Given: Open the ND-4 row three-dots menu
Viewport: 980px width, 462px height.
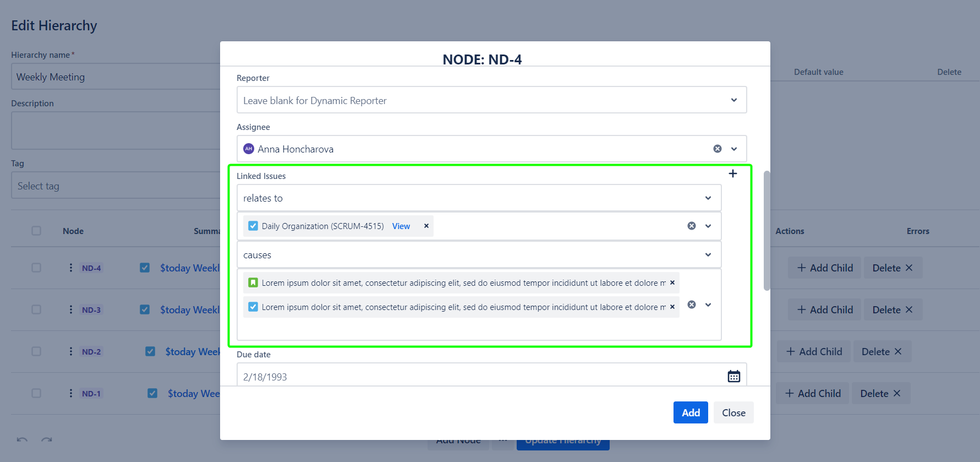Looking at the screenshot, I should click(70, 268).
